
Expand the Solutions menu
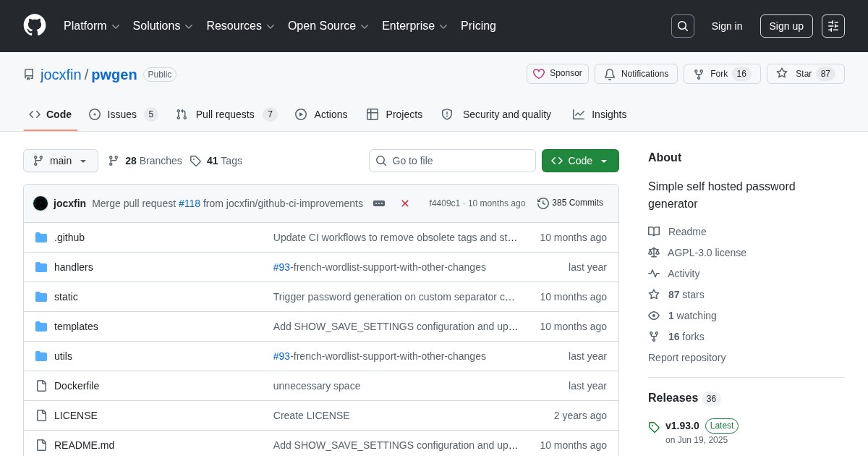(x=163, y=26)
